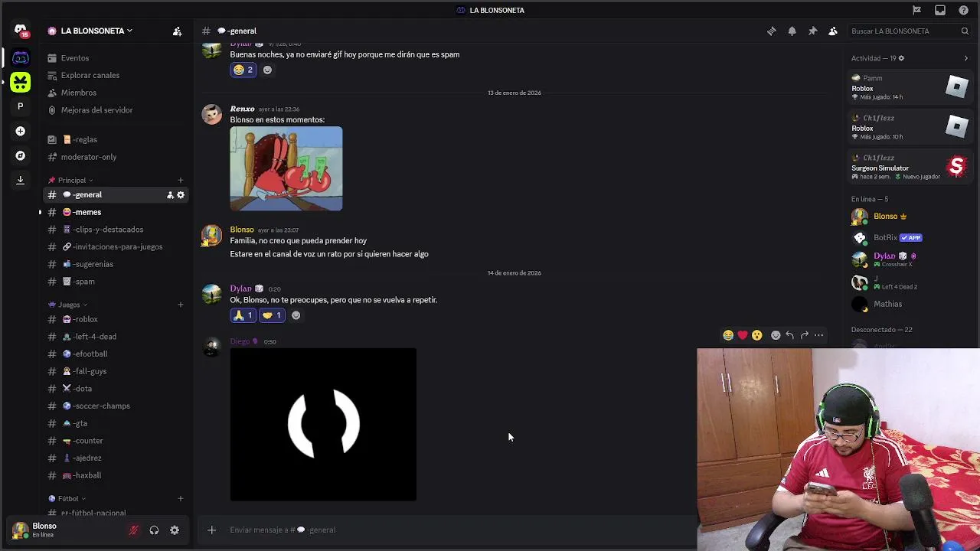The height and width of the screenshot is (551, 980).
Task: Open the server with the P icon
Action: click(21, 106)
